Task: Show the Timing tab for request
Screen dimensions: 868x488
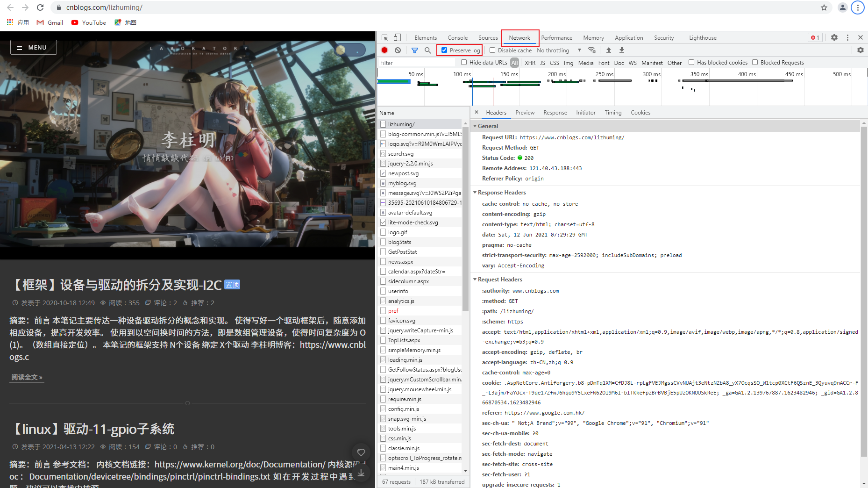Action: (x=613, y=113)
